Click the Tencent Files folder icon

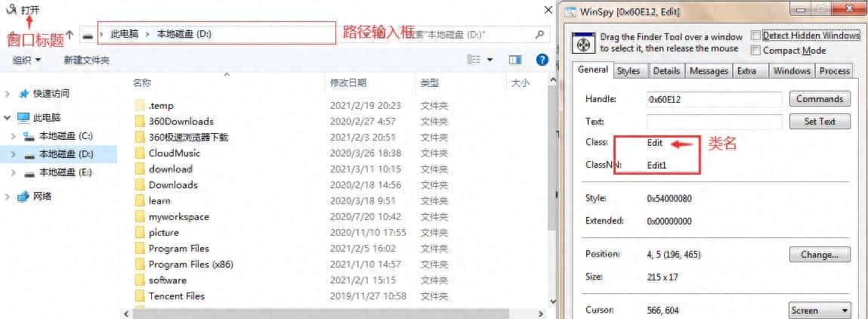click(x=140, y=296)
